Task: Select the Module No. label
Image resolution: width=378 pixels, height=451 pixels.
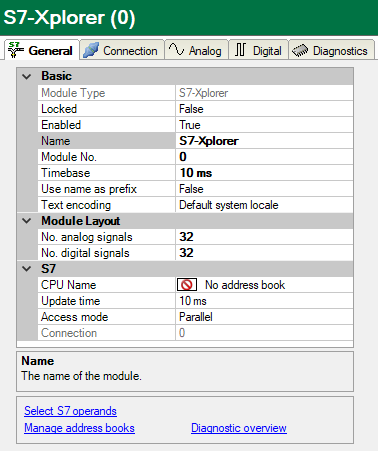Action: 69,157
